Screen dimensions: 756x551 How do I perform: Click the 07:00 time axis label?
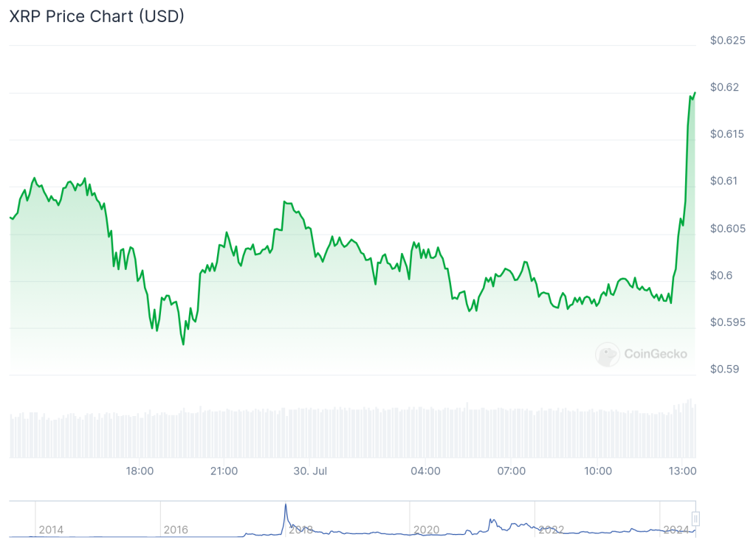[x=512, y=471]
